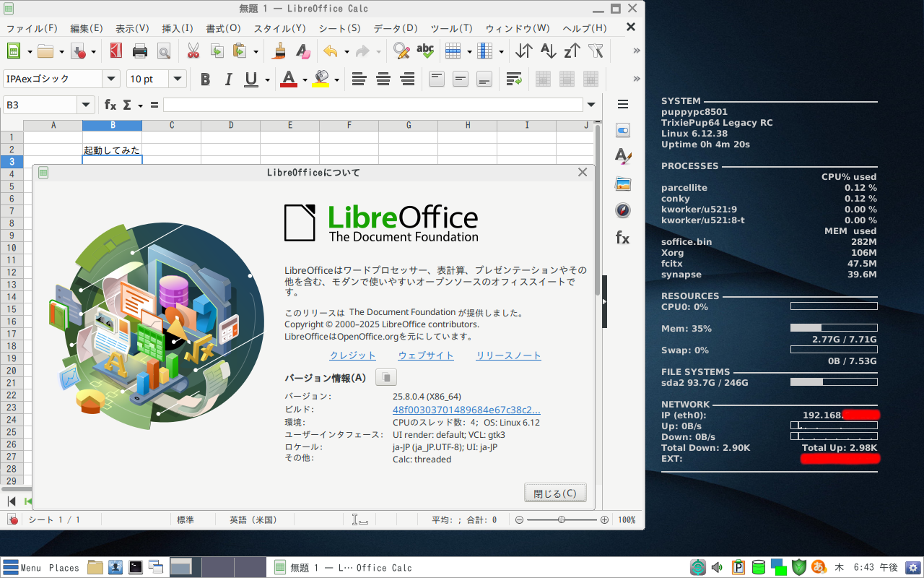Click the リリースノート link

(508, 355)
